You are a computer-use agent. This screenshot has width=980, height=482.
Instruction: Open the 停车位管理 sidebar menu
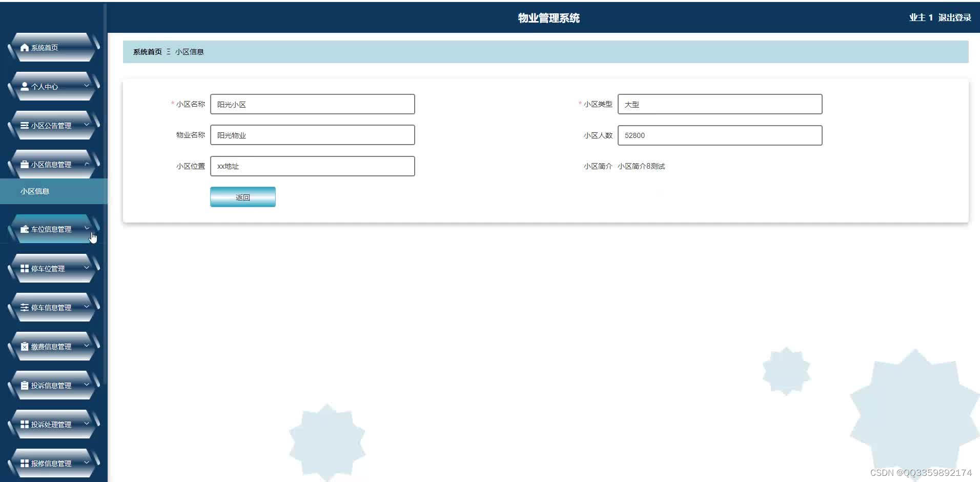point(54,269)
